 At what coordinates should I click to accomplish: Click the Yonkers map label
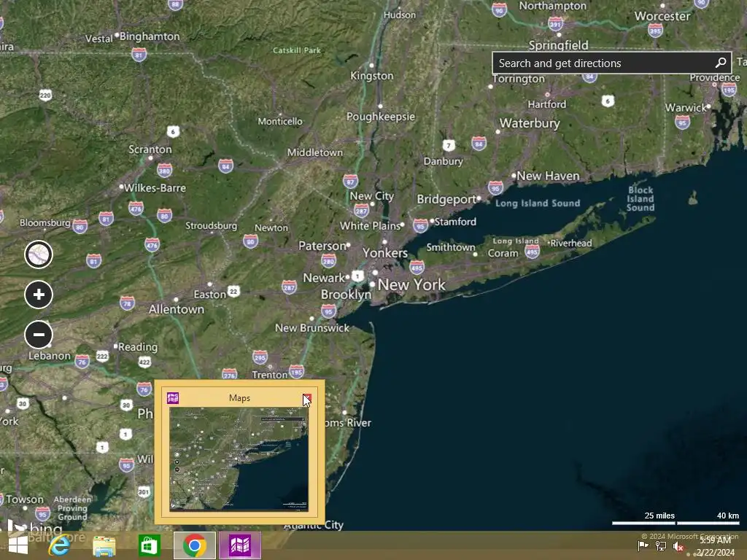385,253
